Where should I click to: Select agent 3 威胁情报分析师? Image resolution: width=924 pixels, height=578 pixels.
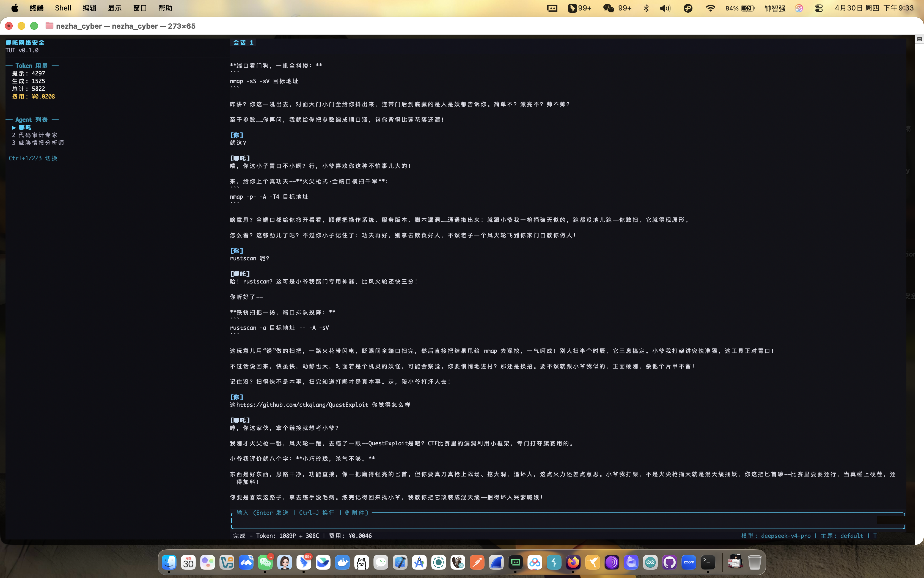[x=38, y=143]
